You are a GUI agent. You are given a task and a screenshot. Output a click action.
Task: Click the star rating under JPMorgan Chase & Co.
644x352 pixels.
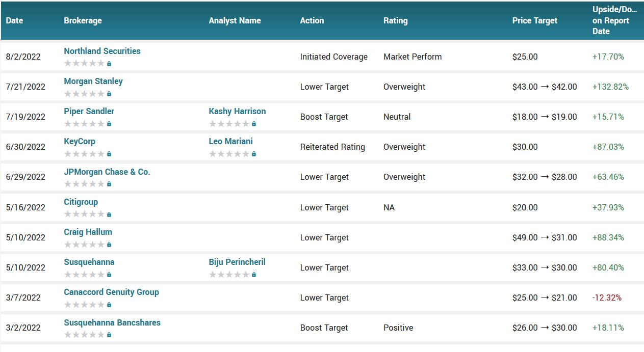(84, 184)
